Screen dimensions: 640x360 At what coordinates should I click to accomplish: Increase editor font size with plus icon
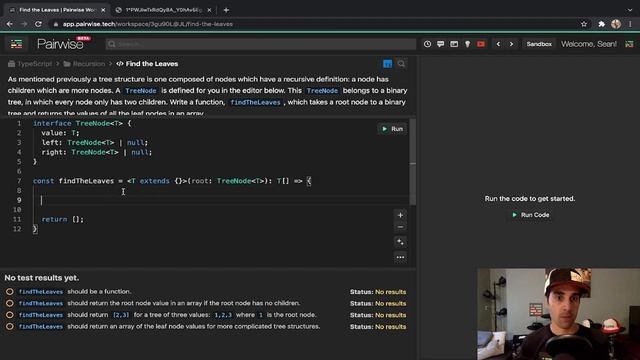tap(400, 215)
